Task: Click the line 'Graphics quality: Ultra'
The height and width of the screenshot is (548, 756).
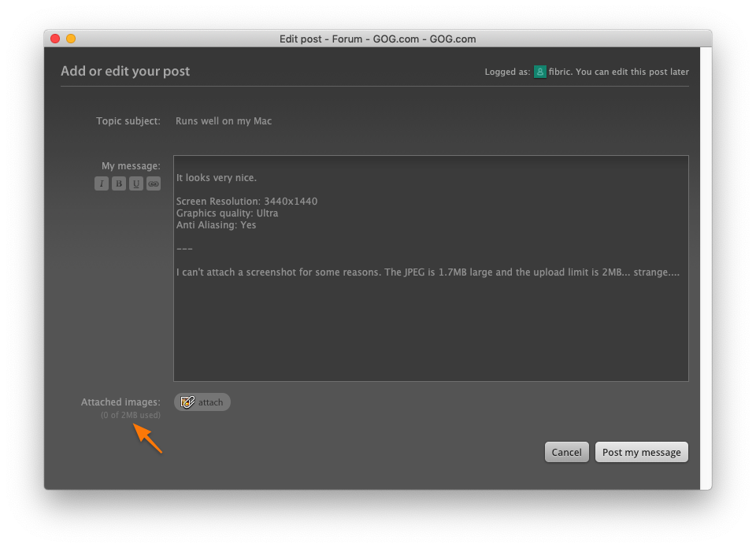Action: [x=227, y=213]
